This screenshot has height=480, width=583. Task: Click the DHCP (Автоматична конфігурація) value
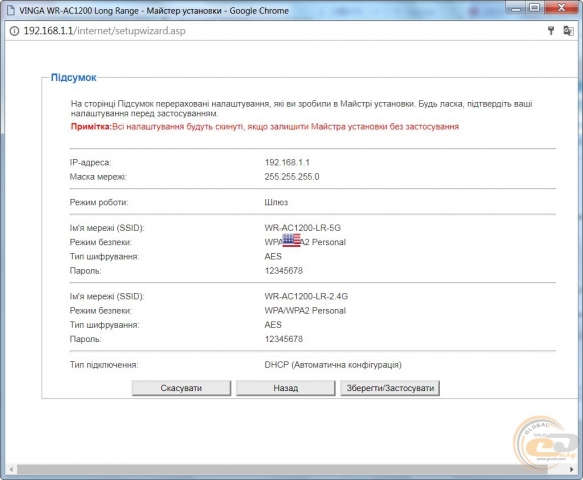[333, 365]
